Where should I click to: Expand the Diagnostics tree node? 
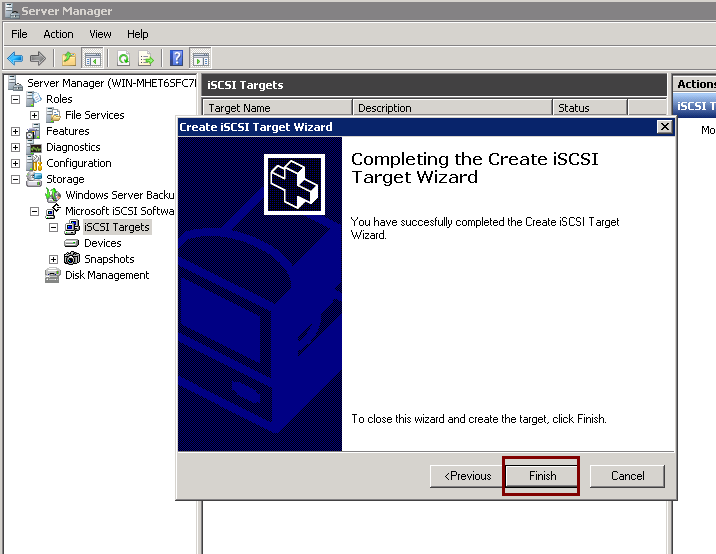(x=16, y=147)
